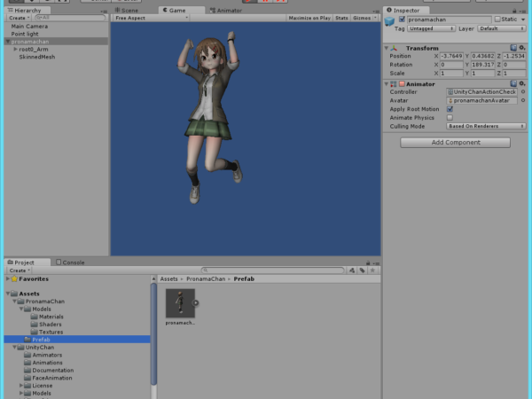532x399 pixels.
Task: Click the search-by-label tag icon in Project panel
Action: point(362,270)
